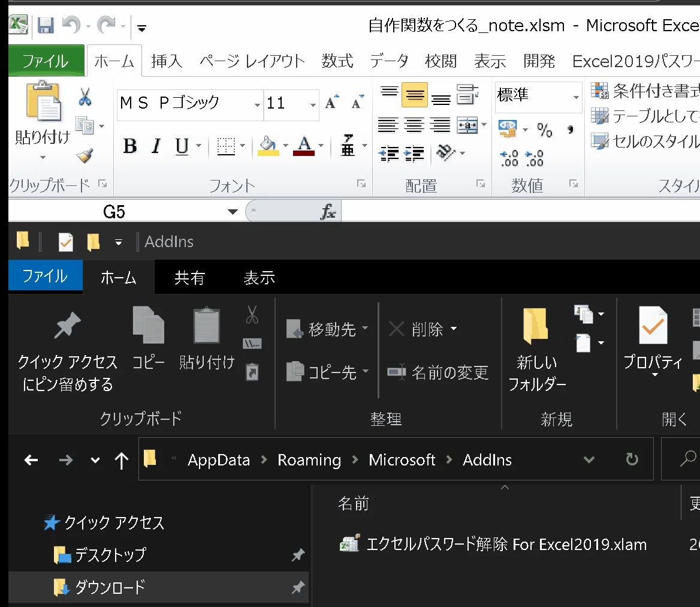Viewport: 700px width, 607px height.
Task: Open font size dropdown showing 11
Action: (x=313, y=105)
